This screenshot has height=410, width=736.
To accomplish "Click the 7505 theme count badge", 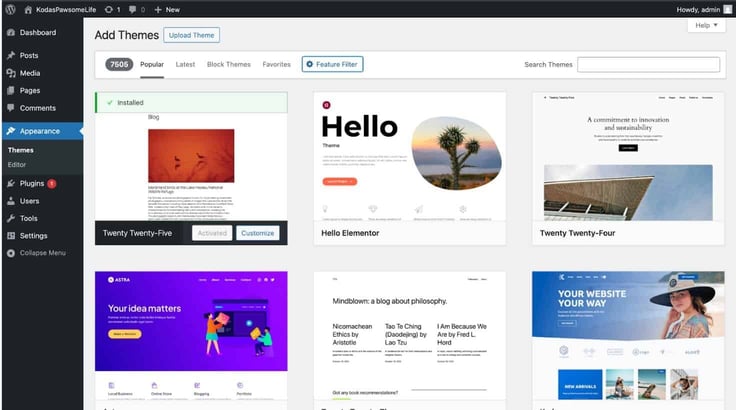I will [119, 64].
